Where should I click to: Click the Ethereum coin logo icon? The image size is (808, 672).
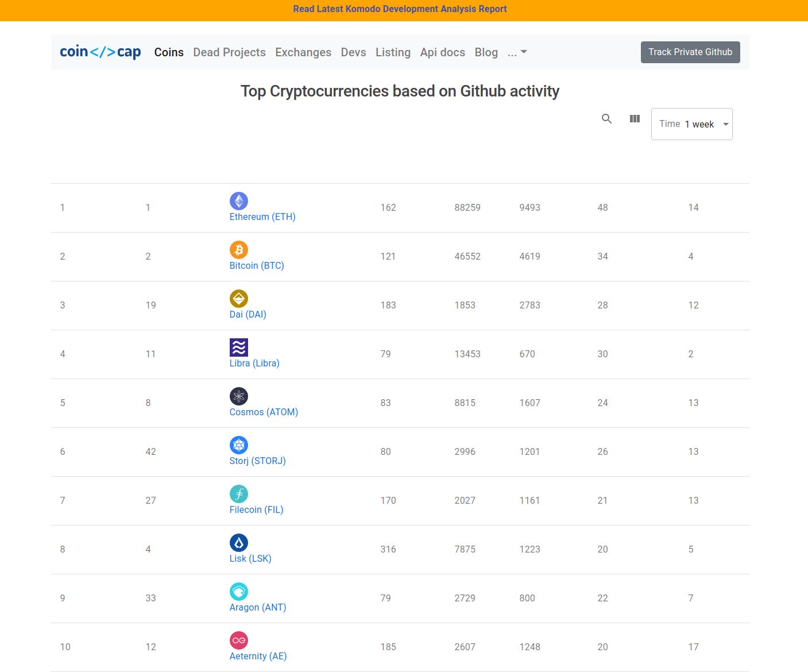(x=239, y=201)
